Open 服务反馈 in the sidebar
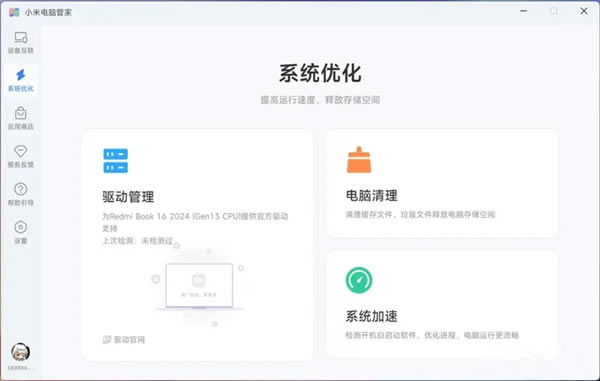Viewport: 600px width, 381px height. [x=21, y=156]
